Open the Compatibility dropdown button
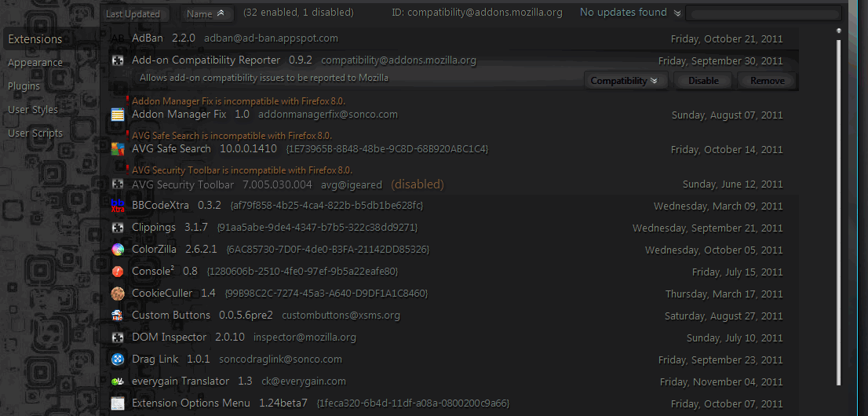The width and height of the screenshot is (868, 416). tap(625, 80)
